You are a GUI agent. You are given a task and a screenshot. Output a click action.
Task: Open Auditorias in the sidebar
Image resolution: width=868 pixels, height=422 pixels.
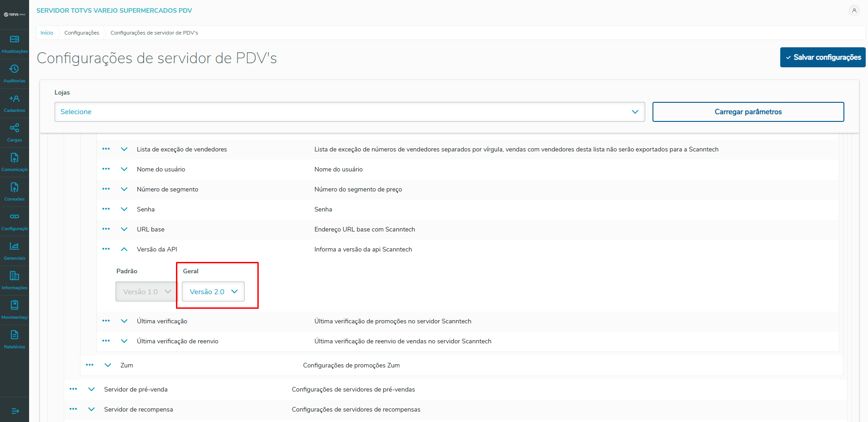15,74
